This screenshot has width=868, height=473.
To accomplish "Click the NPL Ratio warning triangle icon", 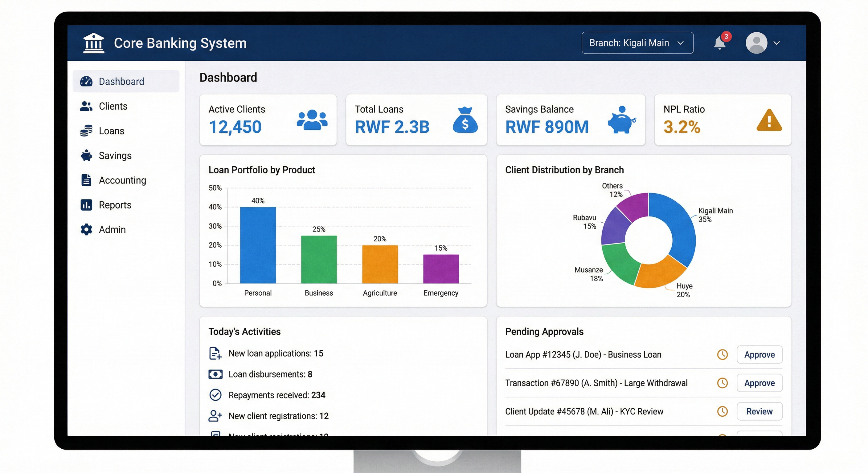I will (769, 120).
